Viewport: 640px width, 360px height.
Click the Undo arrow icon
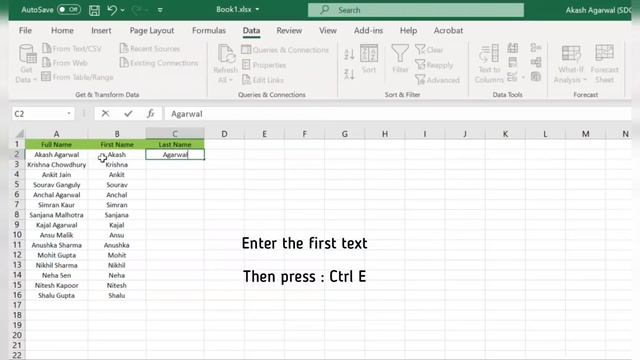click(111, 10)
